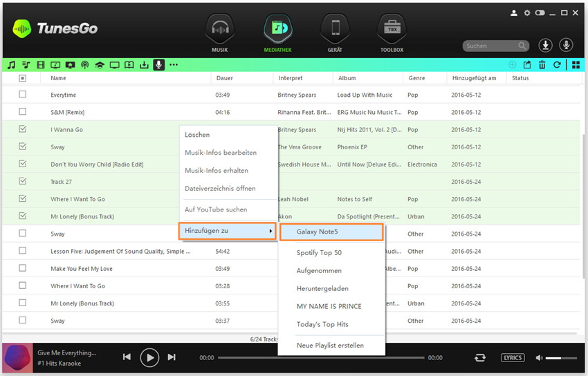Play the current track
This screenshot has height=376, width=588.
tap(149, 357)
